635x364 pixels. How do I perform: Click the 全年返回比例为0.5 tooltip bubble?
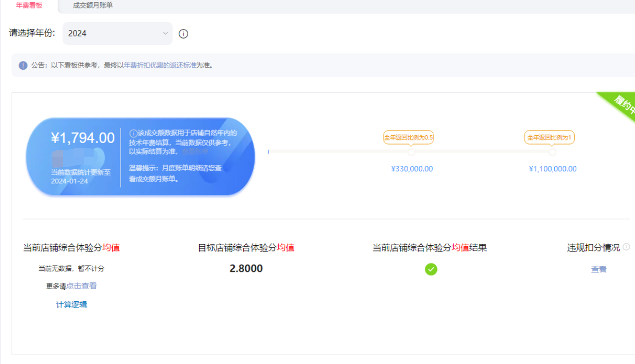click(x=409, y=137)
